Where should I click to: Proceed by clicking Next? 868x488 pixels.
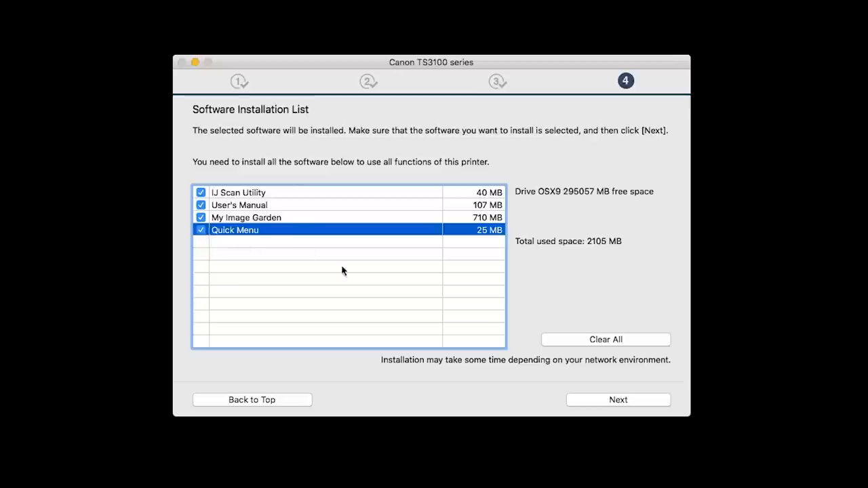618,400
